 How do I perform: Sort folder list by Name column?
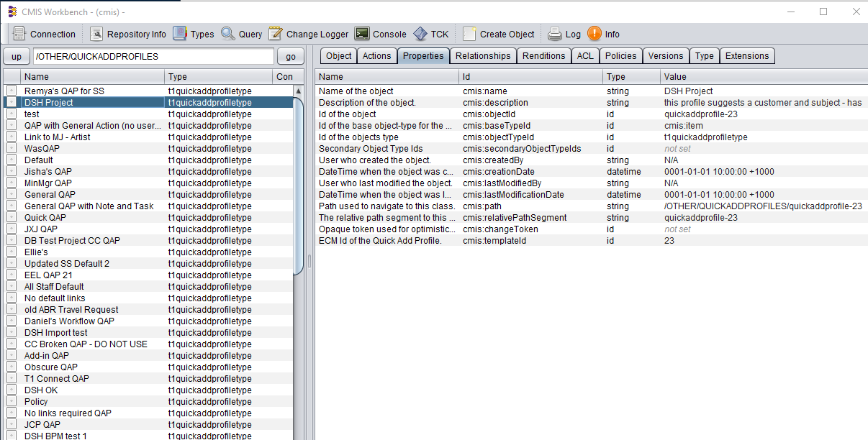click(93, 76)
